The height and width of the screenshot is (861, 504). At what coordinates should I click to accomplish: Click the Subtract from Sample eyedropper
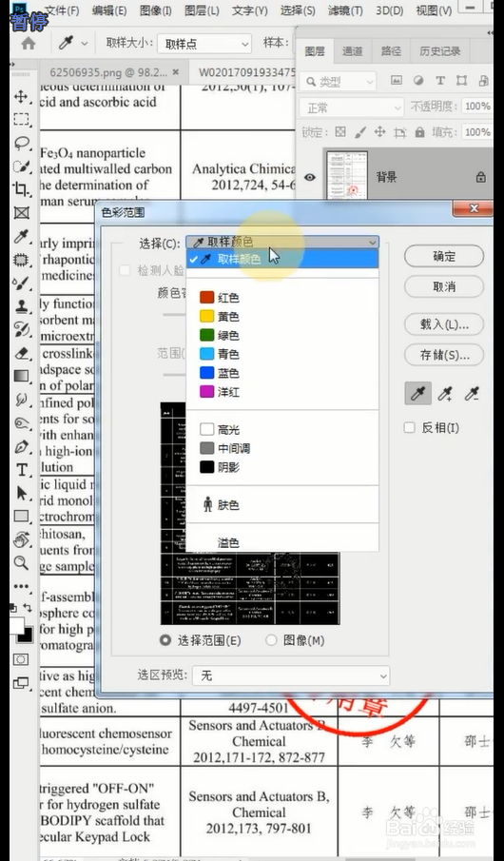pyautogui.click(x=472, y=394)
